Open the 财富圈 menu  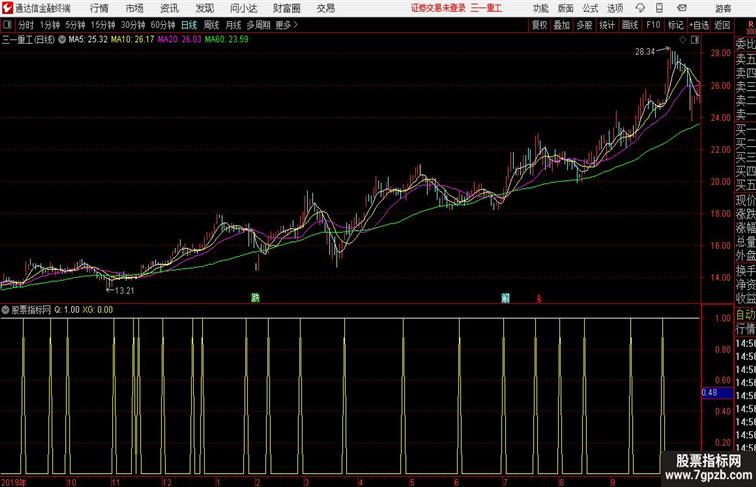pos(286,8)
